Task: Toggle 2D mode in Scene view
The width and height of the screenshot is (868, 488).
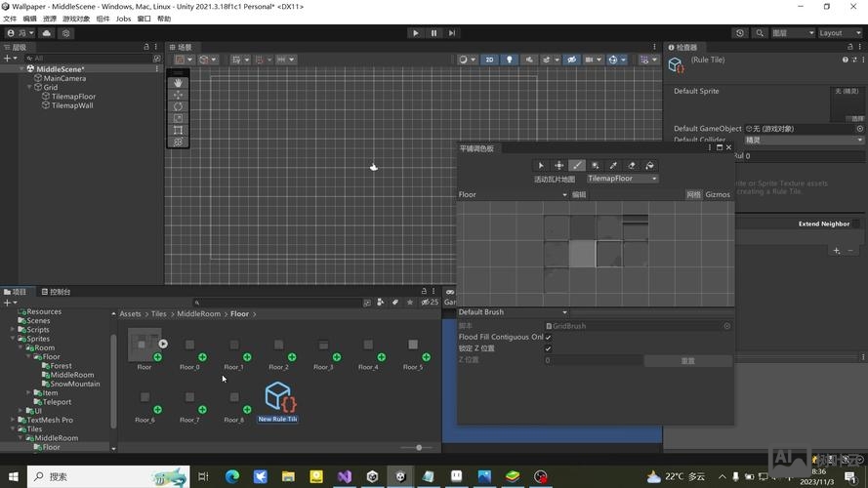Action: [490, 60]
